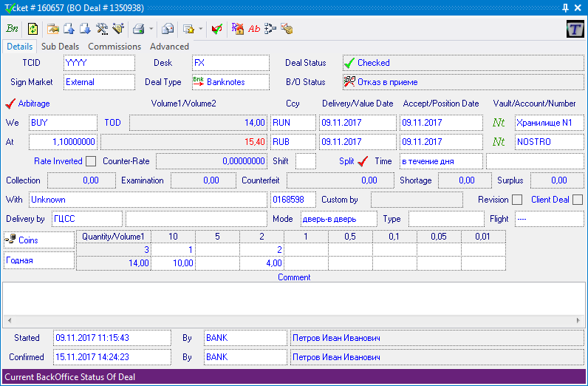Enable the Revision checkbox
Image resolution: width=588 pixels, height=386 pixels.
coord(517,200)
